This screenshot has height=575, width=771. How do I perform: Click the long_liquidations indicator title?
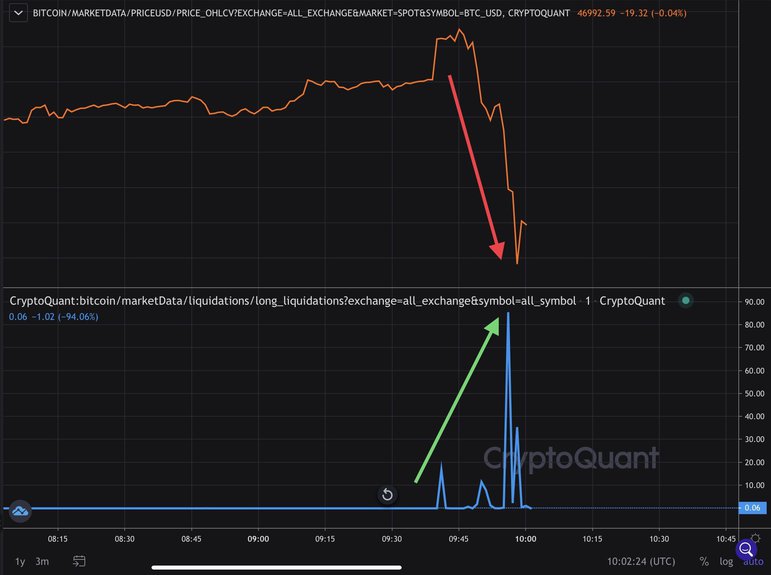click(337, 301)
